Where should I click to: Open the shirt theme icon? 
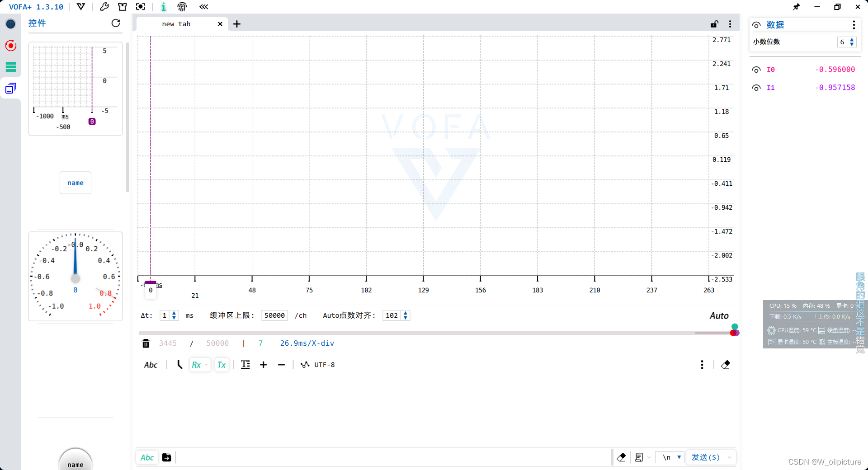[122, 7]
